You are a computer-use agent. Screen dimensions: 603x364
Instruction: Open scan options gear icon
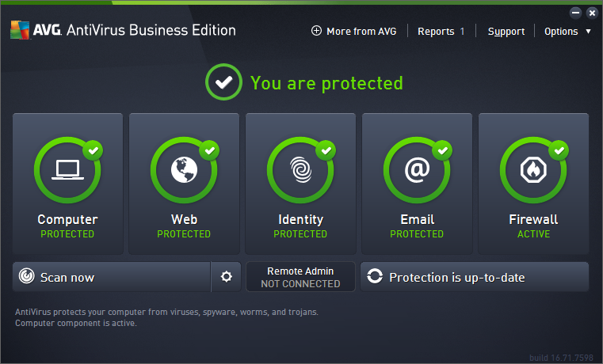click(x=227, y=277)
